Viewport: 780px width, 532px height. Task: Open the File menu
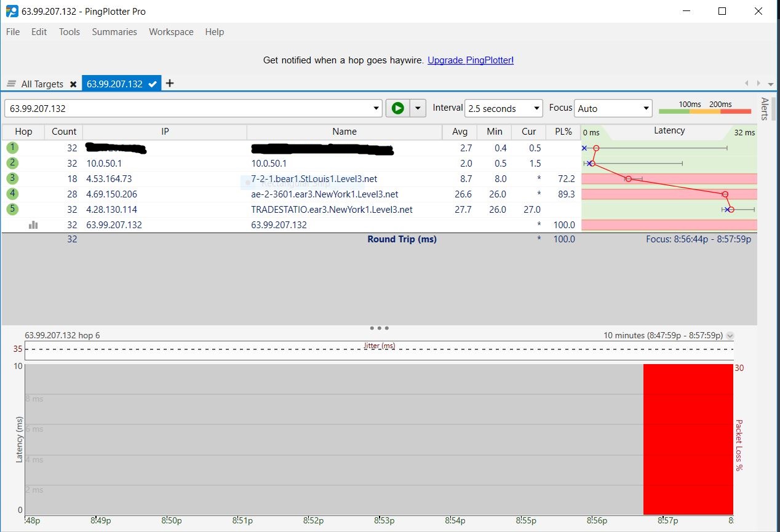(x=13, y=32)
